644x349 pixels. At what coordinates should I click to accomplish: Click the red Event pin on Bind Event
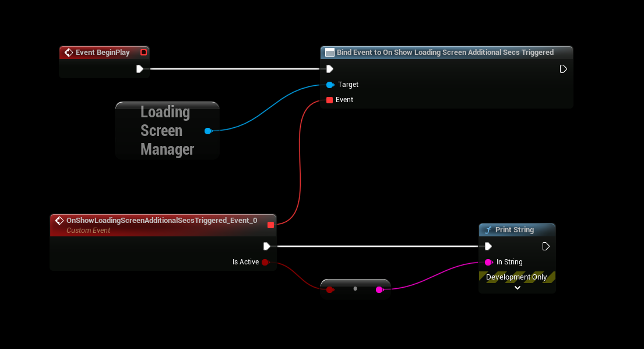pos(330,100)
